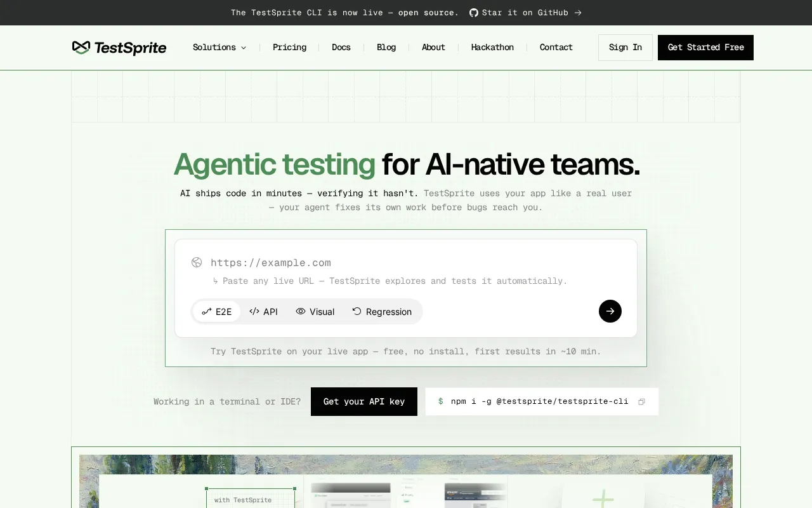Click the arrow after Star it on GitHub
This screenshot has width=812, height=508.
coord(578,13)
